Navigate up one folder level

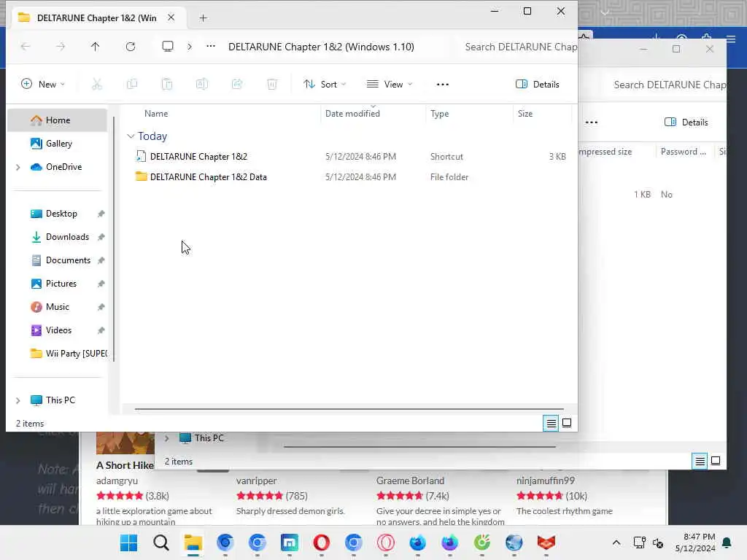click(x=96, y=46)
